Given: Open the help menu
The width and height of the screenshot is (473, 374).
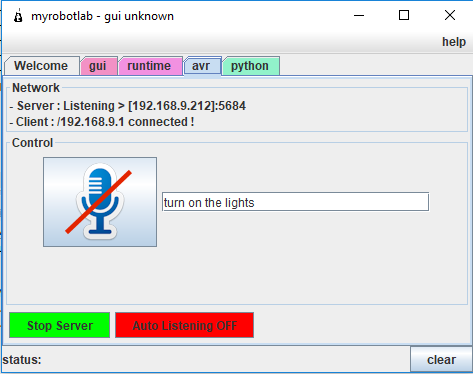Looking at the screenshot, I should pyautogui.click(x=454, y=42).
